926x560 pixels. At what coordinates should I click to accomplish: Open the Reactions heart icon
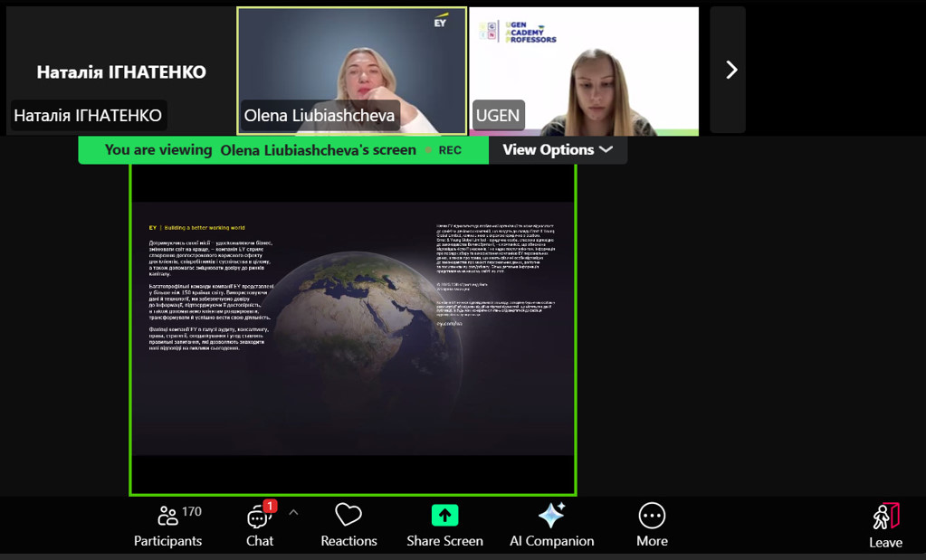point(348,516)
